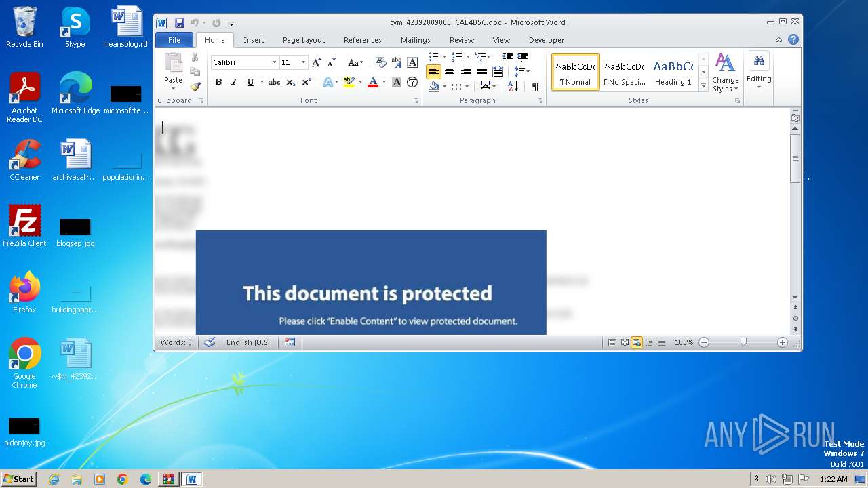
Task: Apply superscript formatting
Action: pos(306,82)
